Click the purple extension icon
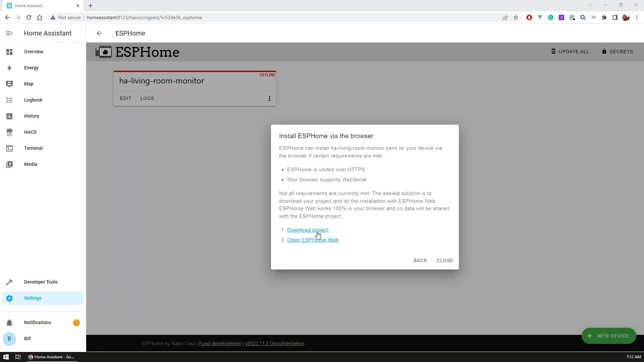 pyautogui.click(x=561, y=17)
